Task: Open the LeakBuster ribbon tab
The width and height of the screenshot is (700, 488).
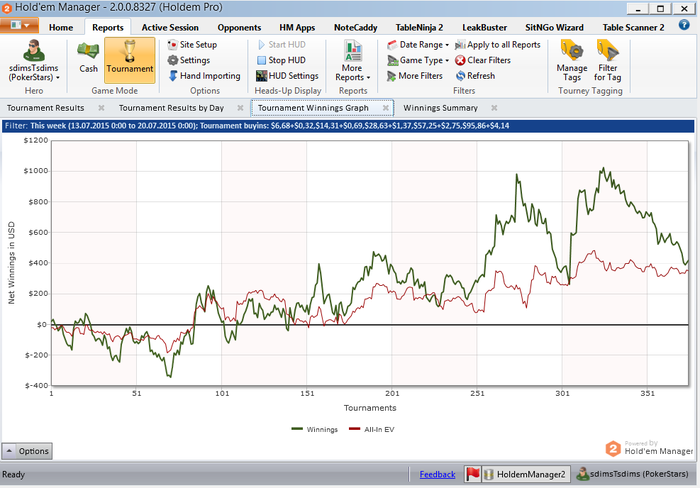Action: (x=484, y=28)
